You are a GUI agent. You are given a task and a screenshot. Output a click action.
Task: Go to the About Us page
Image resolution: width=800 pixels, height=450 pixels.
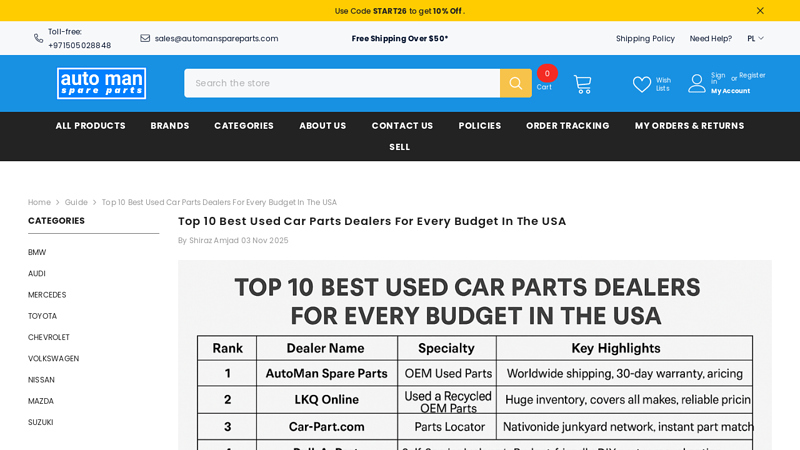coord(322,126)
